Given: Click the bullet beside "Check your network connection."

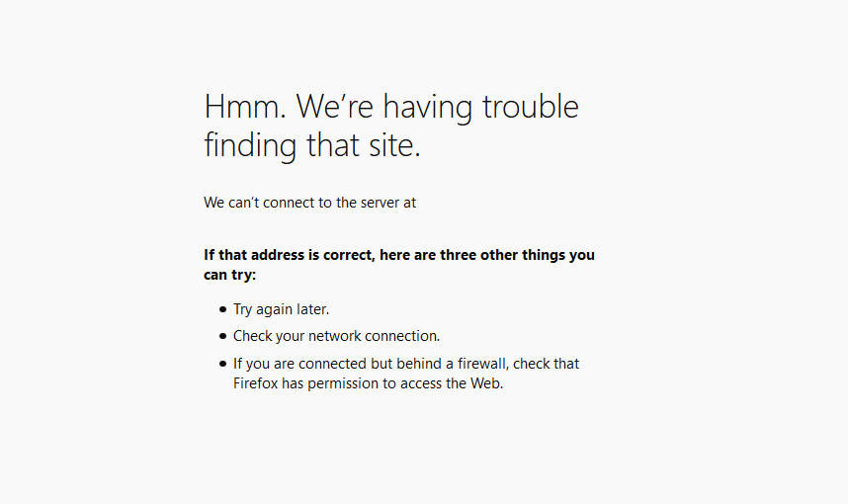Looking at the screenshot, I should click(222, 336).
